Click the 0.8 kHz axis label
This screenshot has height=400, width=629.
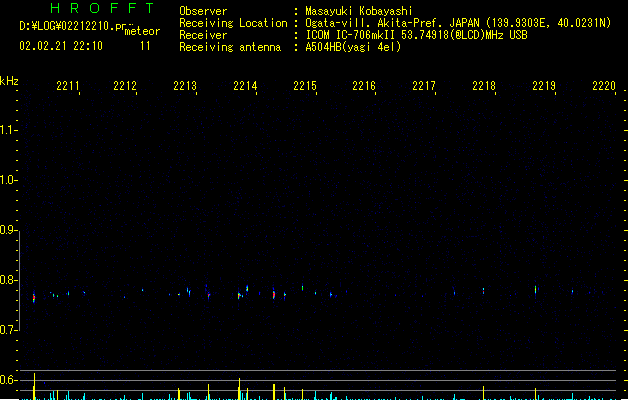(8, 280)
